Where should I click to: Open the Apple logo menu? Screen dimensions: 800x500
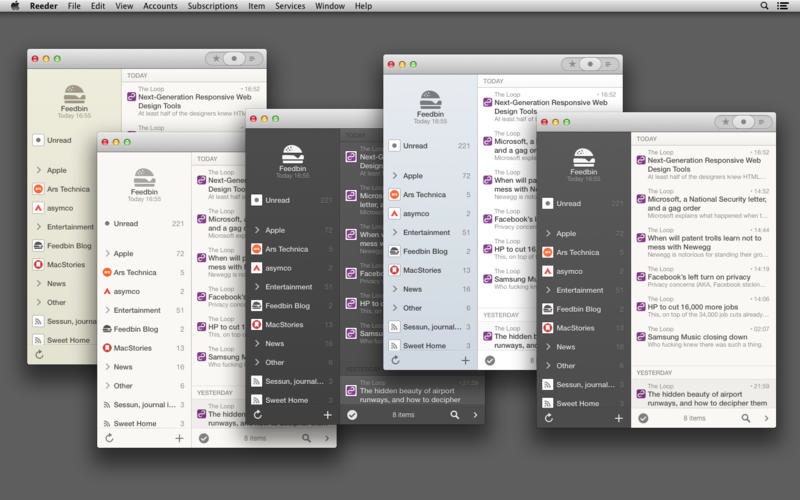click(15, 6)
